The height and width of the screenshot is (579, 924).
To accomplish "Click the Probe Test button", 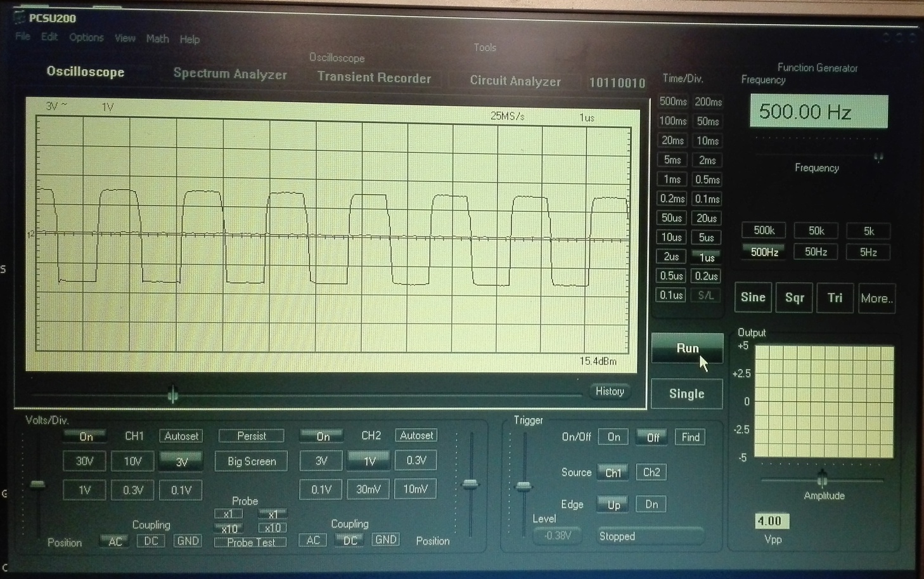I will click(251, 542).
